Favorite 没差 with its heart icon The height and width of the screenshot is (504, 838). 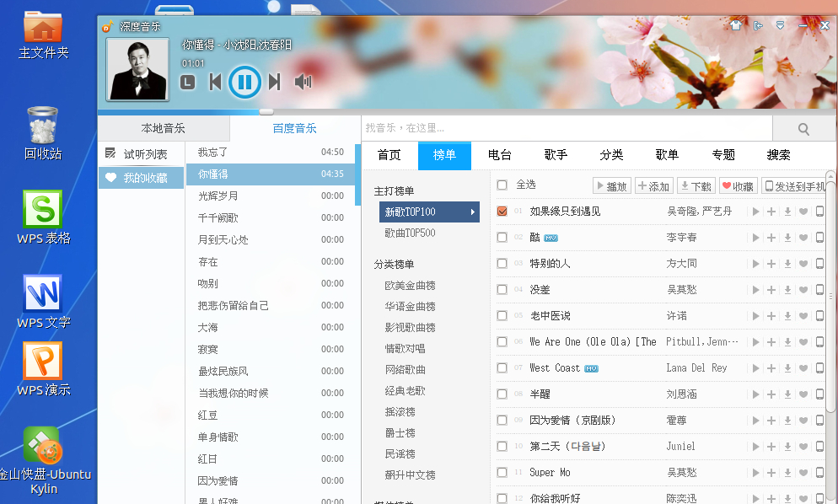click(x=803, y=290)
